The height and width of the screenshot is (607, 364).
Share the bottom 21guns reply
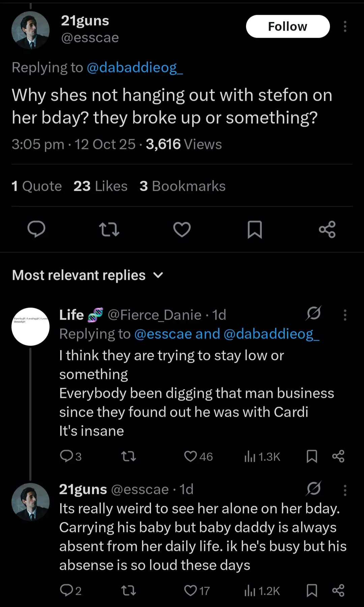338,590
